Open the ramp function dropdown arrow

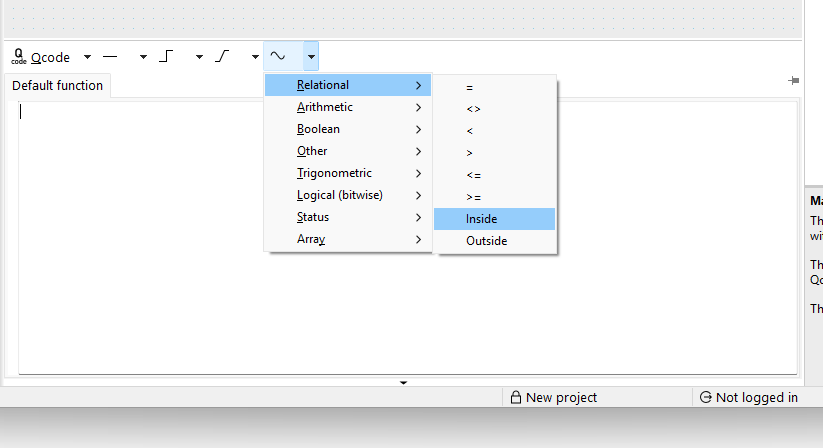coord(255,57)
